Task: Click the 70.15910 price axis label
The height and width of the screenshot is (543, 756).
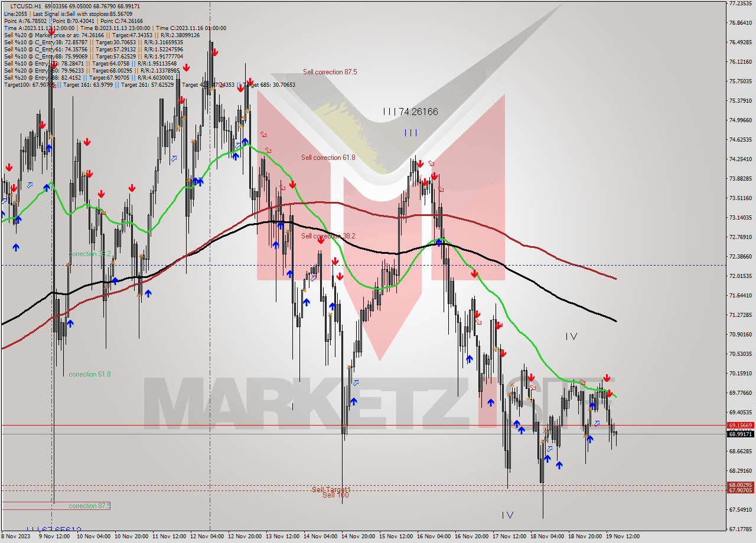Action: 740,374
